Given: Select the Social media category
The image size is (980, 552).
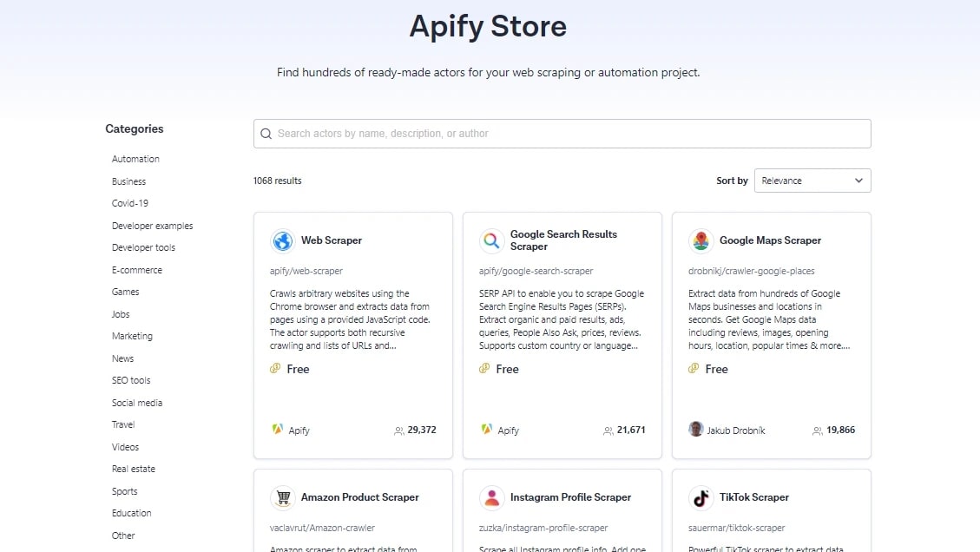Looking at the screenshot, I should 137,403.
